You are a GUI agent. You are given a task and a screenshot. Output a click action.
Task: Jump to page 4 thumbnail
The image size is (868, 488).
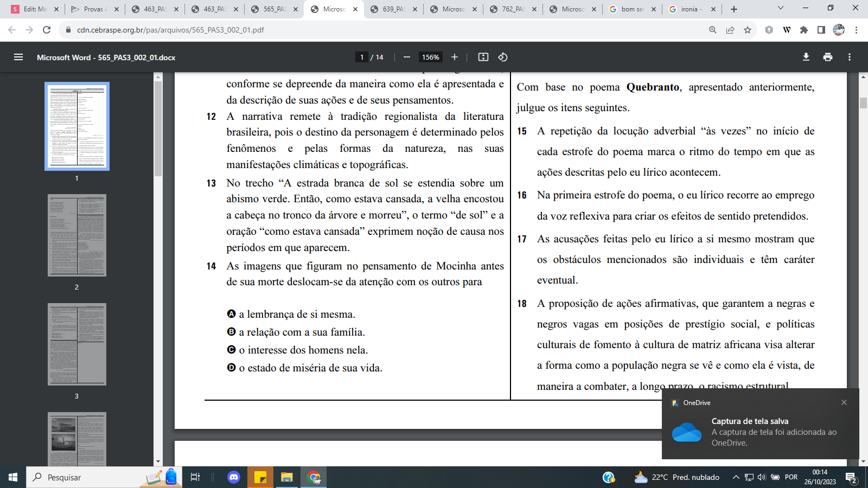click(77, 439)
